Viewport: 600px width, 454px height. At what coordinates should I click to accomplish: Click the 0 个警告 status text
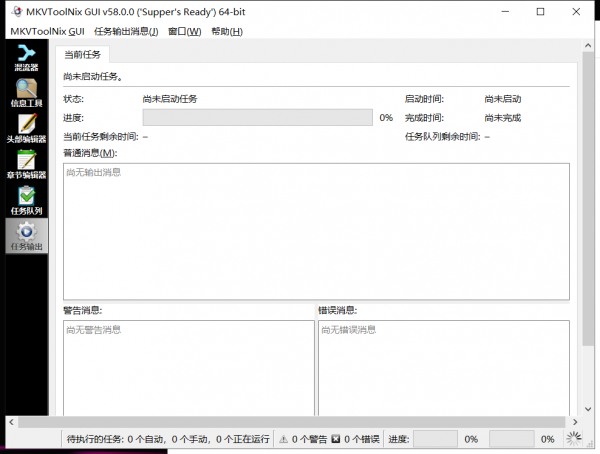point(310,439)
